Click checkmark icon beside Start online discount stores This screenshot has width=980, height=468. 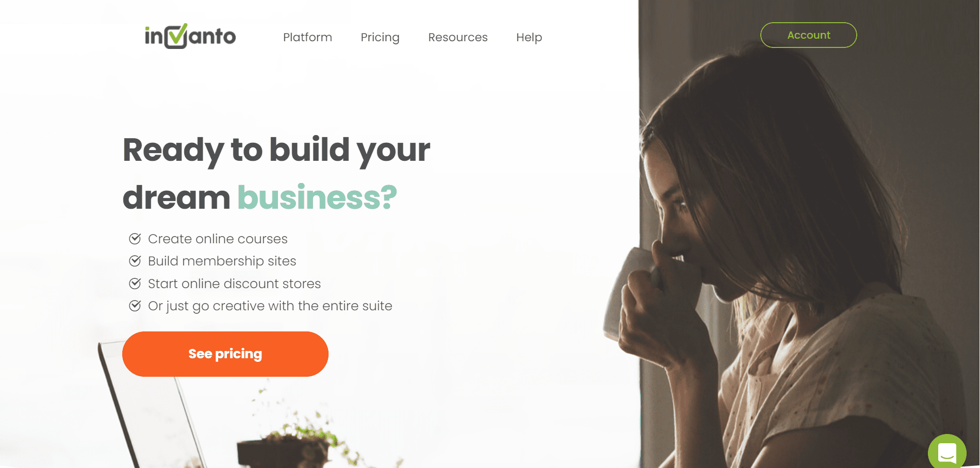pyautogui.click(x=135, y=283)
